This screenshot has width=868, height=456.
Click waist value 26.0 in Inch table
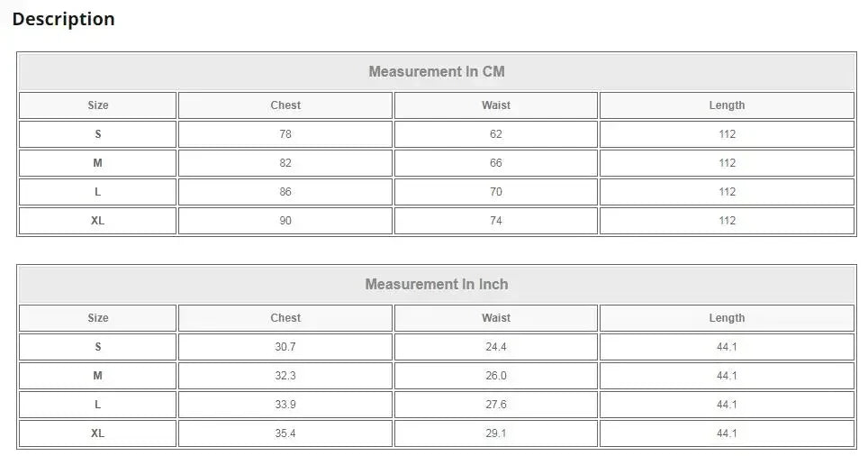(x=496, y=376)
